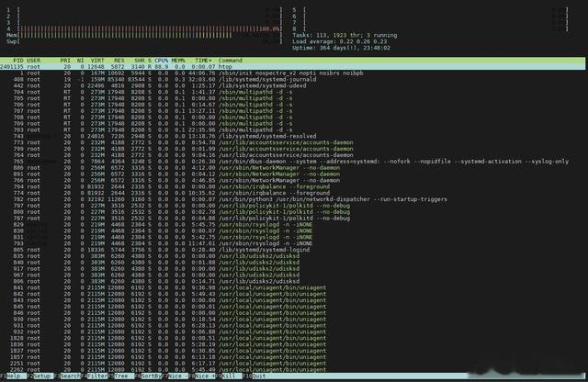Select irqbalance row with PID 774
The image size is (588, 382).
click(292, 193)
